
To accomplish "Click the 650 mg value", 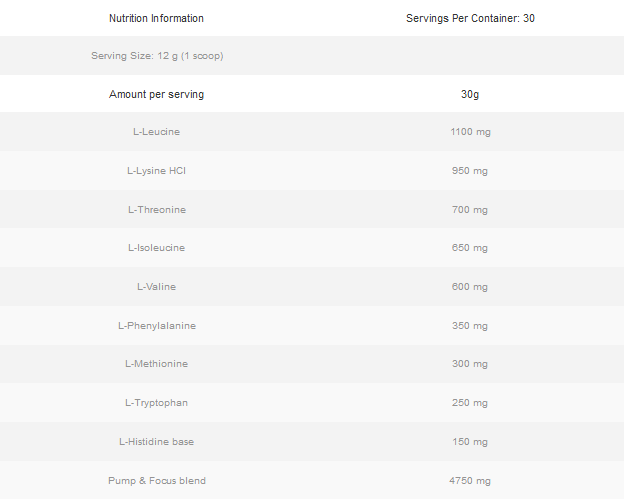I will tap(470, 248).
